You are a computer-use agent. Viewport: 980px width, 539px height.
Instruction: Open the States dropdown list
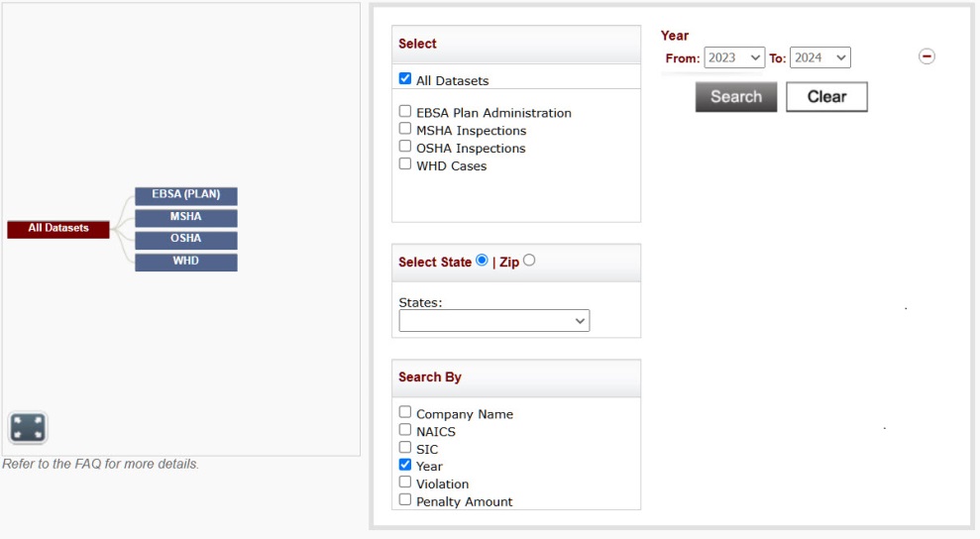pos(493,321)
